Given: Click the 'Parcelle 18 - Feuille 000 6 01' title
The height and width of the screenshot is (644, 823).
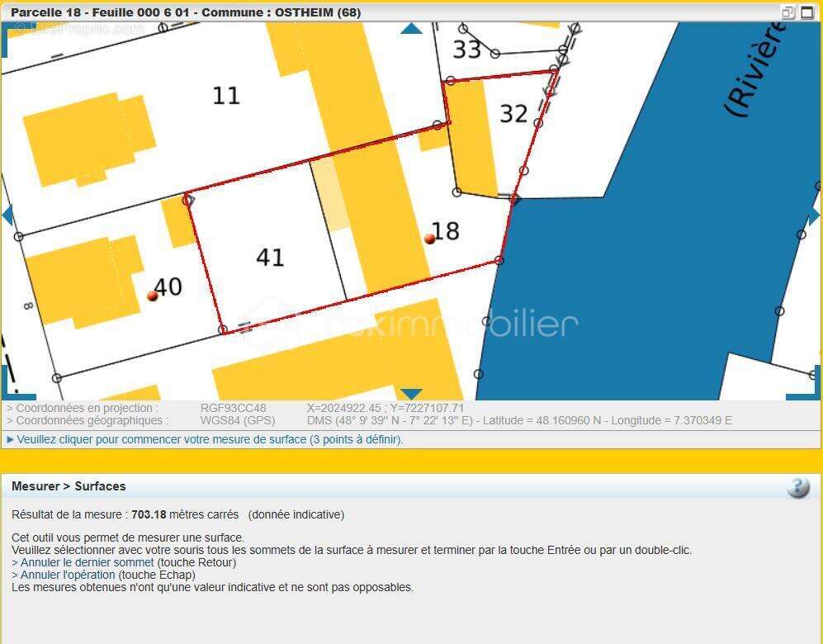Looking at the screenshot, I should 186,12.
